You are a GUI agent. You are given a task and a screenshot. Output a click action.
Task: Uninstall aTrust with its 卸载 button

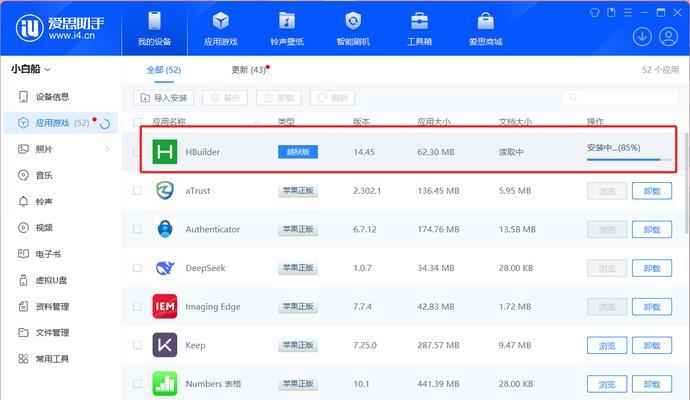tap(652, 191)
